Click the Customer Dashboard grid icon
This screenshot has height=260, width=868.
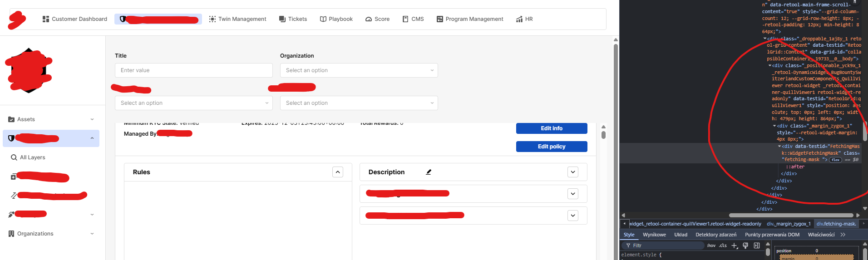[x=46, y=19]
